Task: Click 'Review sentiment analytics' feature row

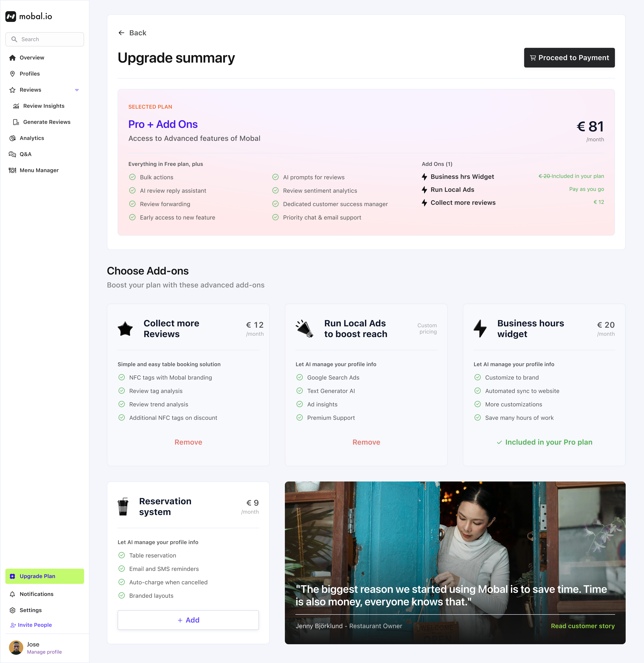Action: (x=315, y=191)
